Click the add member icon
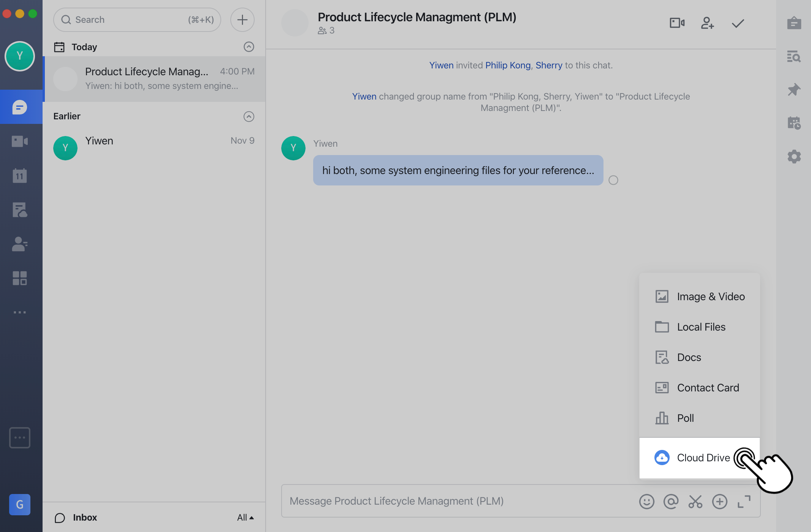The height and width of the screenshot is (532, 811). (707, 23)
